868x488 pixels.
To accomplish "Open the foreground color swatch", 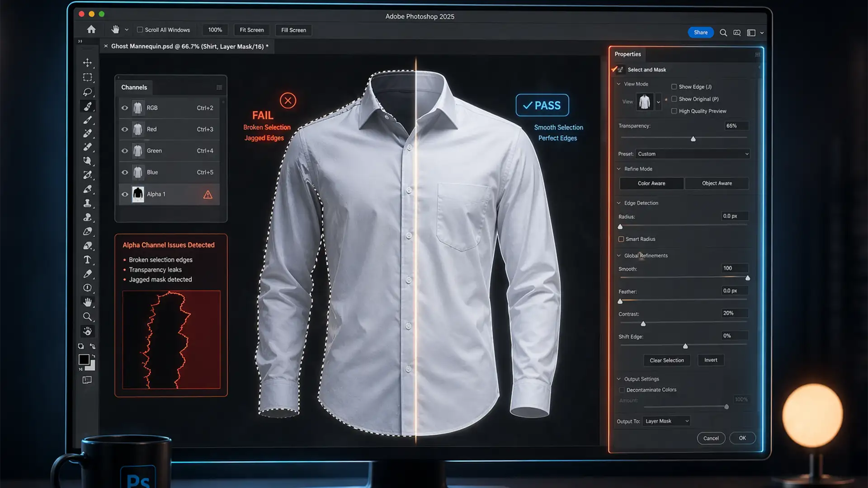I will (83, 358).
